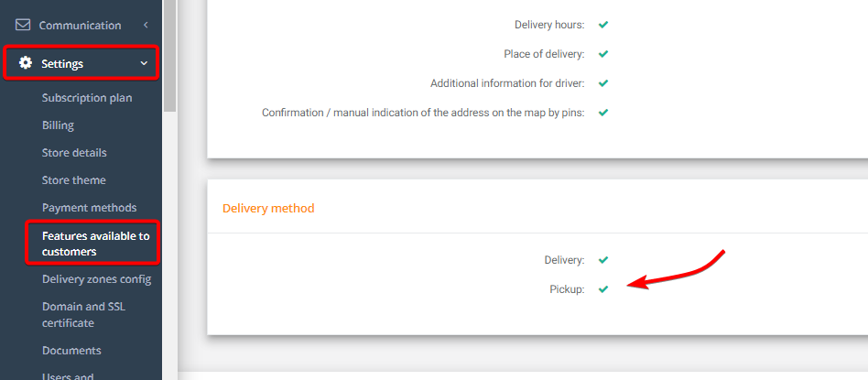The height and width of the screenshot is (380, 868).
Task: Click the Communication envelope icon
Action: (23, 25)
